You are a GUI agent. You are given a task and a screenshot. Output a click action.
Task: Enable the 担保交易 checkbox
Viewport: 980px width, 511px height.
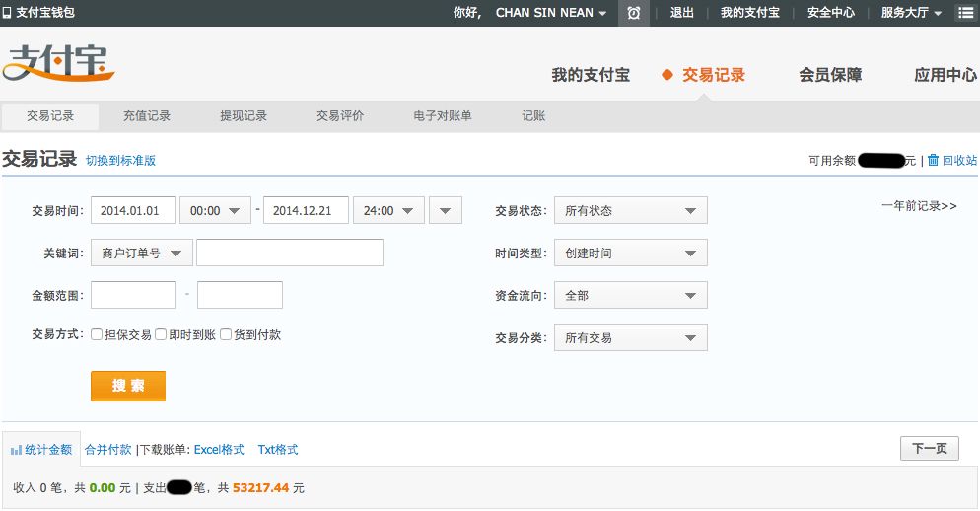(x=98, y=334)
